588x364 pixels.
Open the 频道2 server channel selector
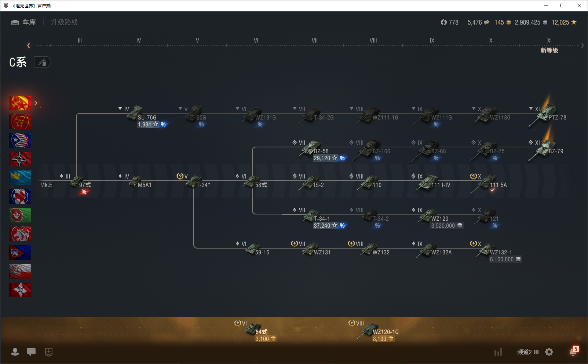click(527, 352)
